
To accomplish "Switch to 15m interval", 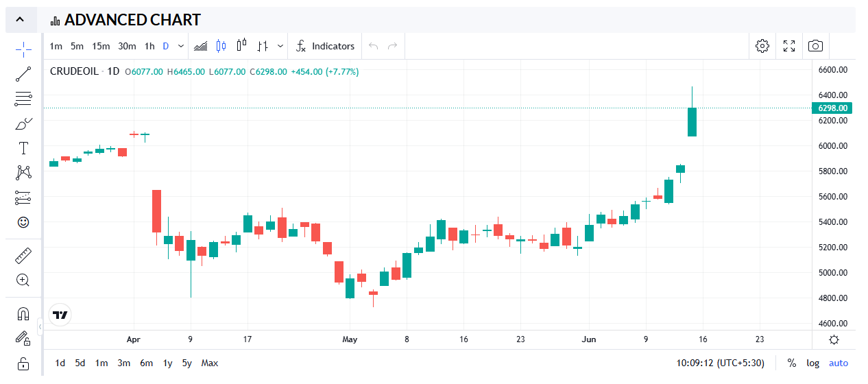I will point(101,46).
